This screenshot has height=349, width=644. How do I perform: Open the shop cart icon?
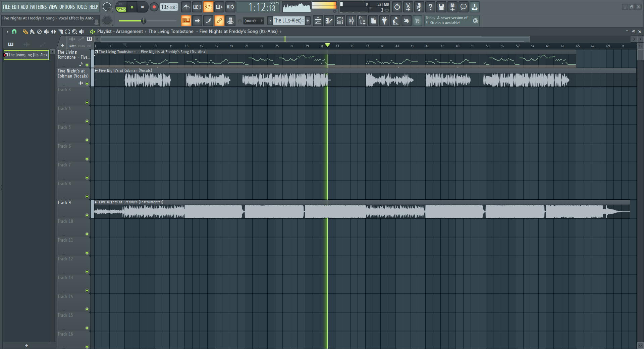pyautogui.click(x=417, y=21)
